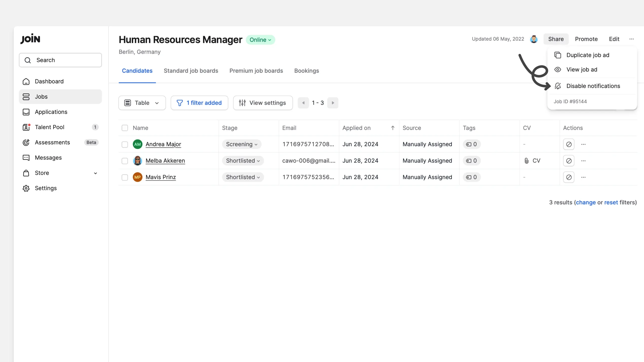Expand the Store sidebar chevron
Image resolution: width=644 pixels, height=362 pixels.
pyautogui.click(x=95, y=173)
